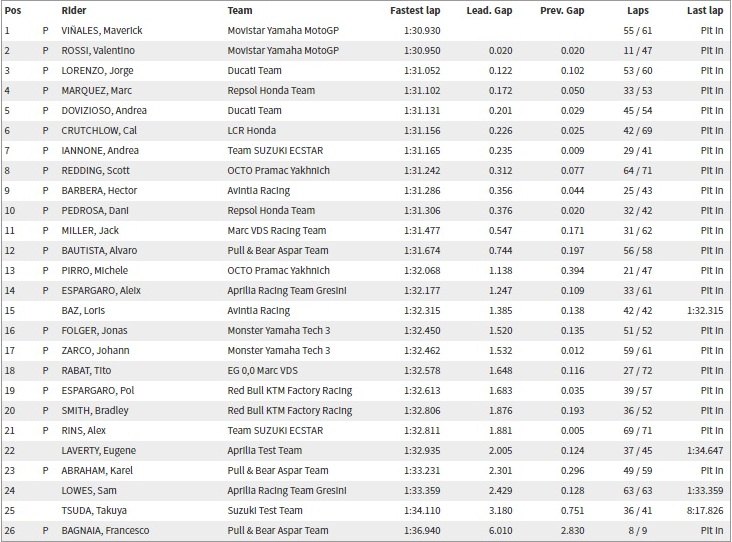732x542 pixels.
Task: Select Tsuda's last lap 8:17.826
Action: (x=704, y=510)
